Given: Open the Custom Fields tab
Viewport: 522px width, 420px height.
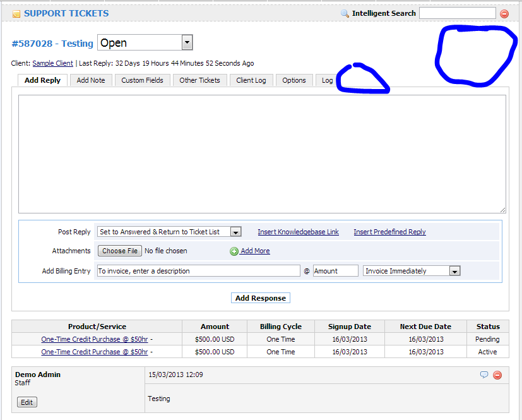Looking at the screenshot, I should [142, 80].
